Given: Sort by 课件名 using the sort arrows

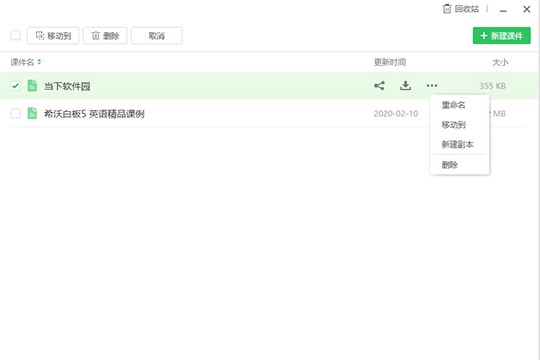Looking at the screenshot, I should 39,62.
